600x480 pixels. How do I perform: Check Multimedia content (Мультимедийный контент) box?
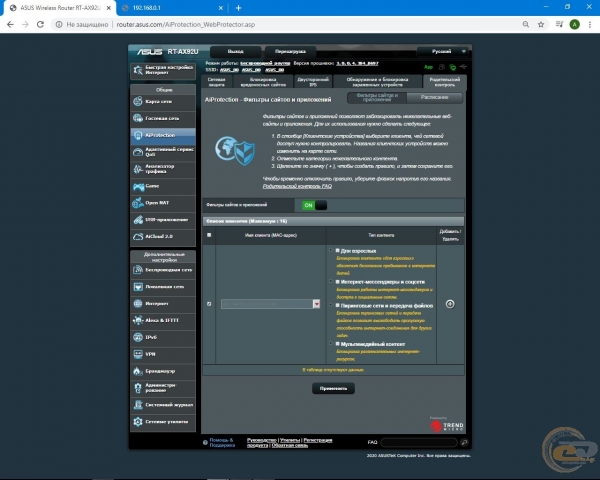338,344
